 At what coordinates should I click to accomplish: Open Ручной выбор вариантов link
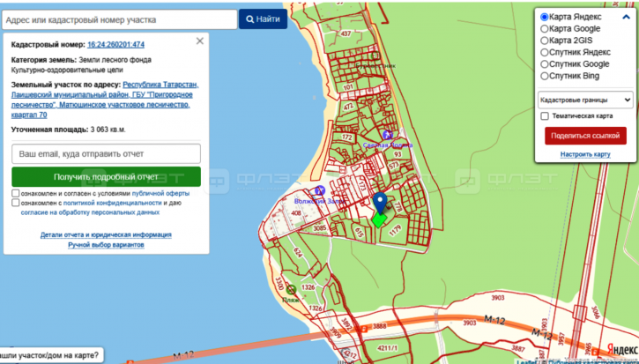tap(106, 245)
